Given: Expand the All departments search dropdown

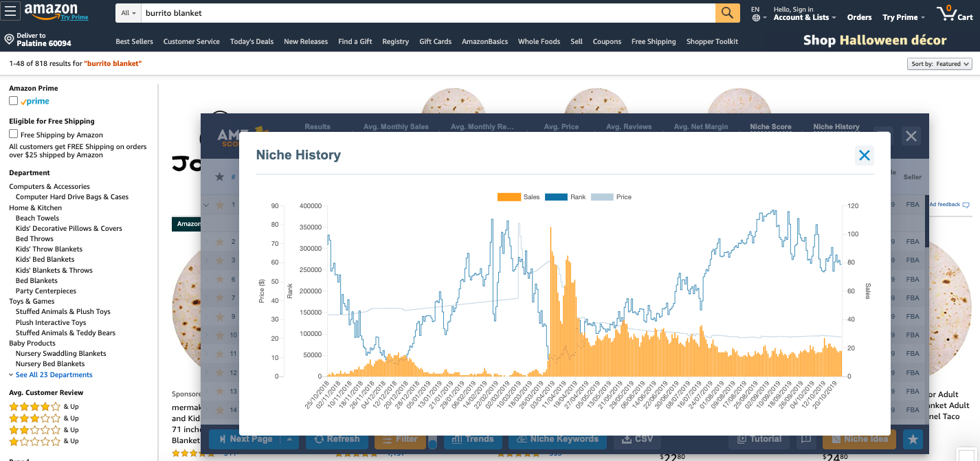Looking at the screenshot, I should point(129,13).
